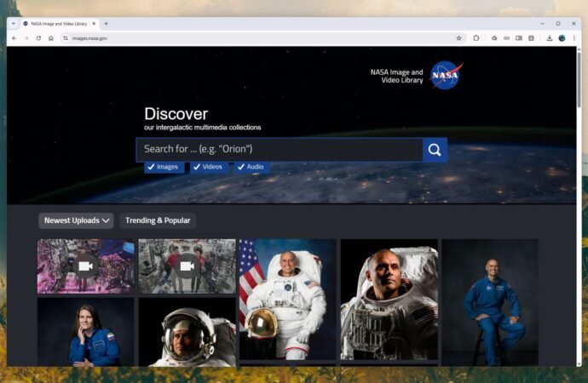Click the NASA meatball logo

click(446, 75)
